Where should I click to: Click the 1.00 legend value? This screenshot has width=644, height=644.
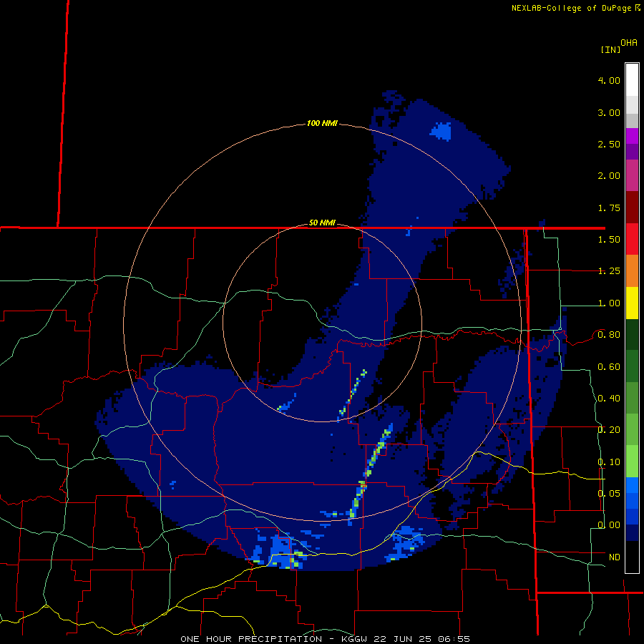coord(609,303)
